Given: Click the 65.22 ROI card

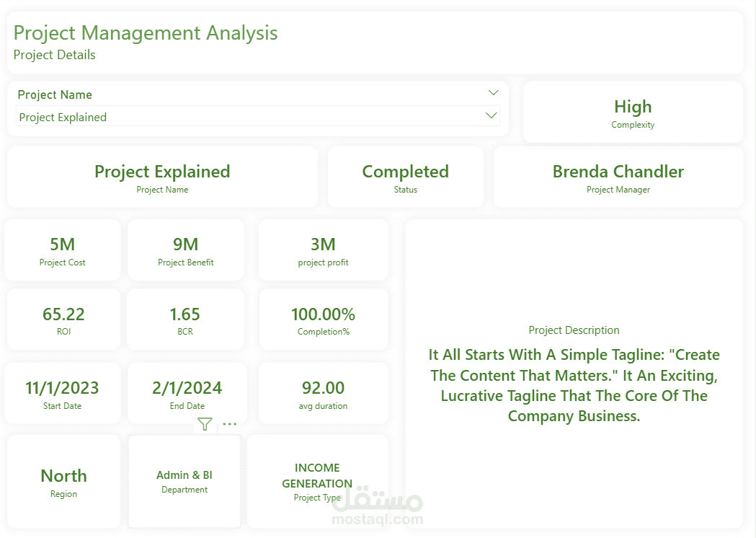Looking at the screenshot, I should click(63, 319).
